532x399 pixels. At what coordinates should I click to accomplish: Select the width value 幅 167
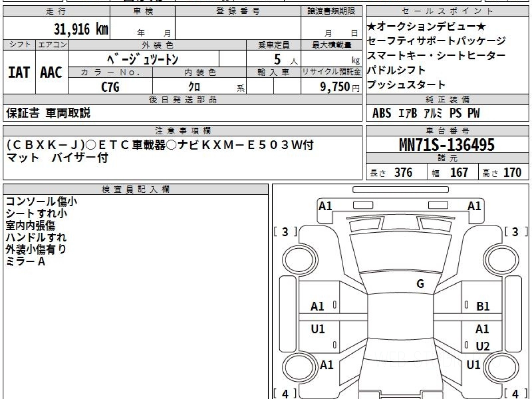pos(450,173)
